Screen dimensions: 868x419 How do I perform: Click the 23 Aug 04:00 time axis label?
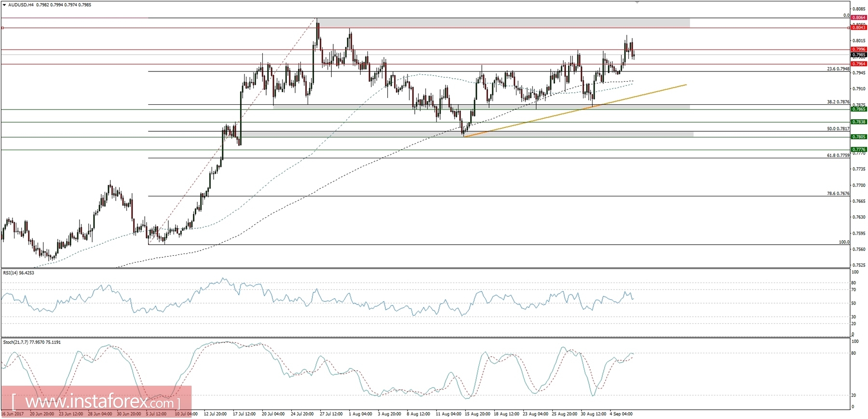tap(535, 414)
